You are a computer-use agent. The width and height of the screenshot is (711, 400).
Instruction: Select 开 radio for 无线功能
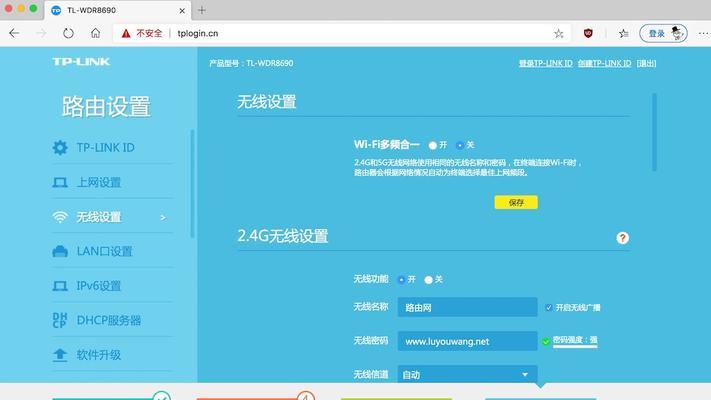point(401,280)
